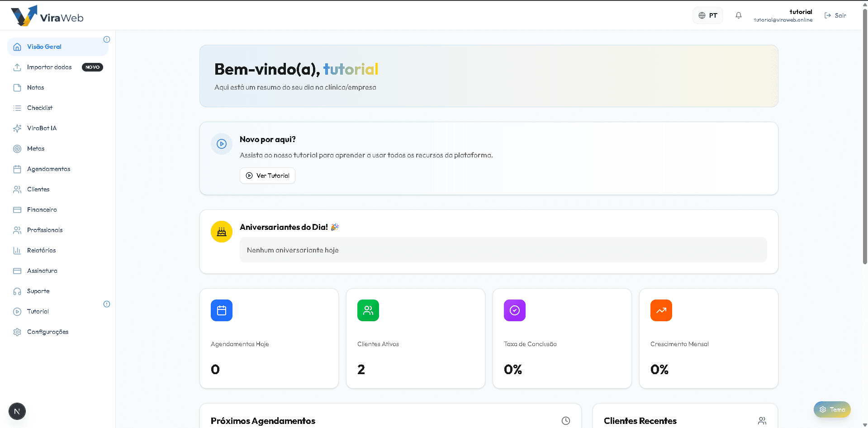Open the PT language selector
Image resolution: width=868 pixels, height=428 pixels.
pyautogui.click(x=708, y=15)
